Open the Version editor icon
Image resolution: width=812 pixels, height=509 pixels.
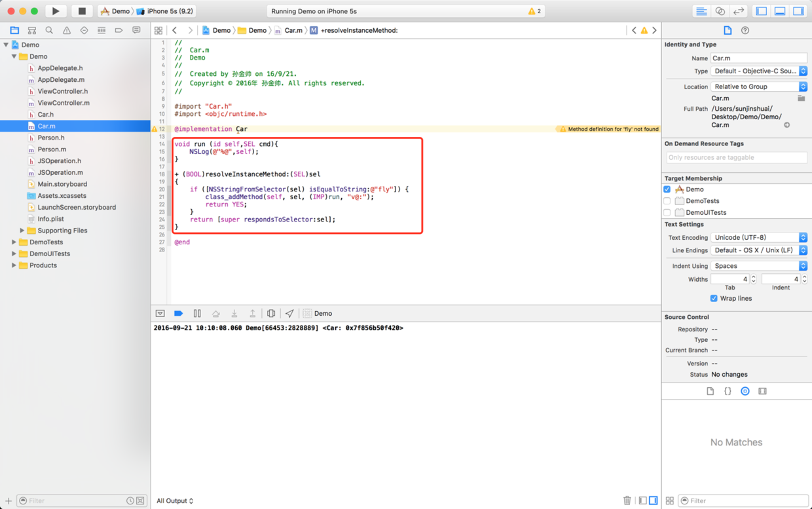point(739,11)
